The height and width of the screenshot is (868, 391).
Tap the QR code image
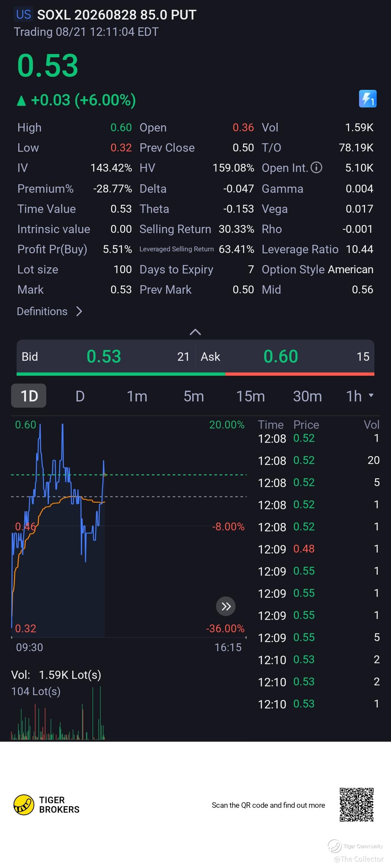point(356,805)
